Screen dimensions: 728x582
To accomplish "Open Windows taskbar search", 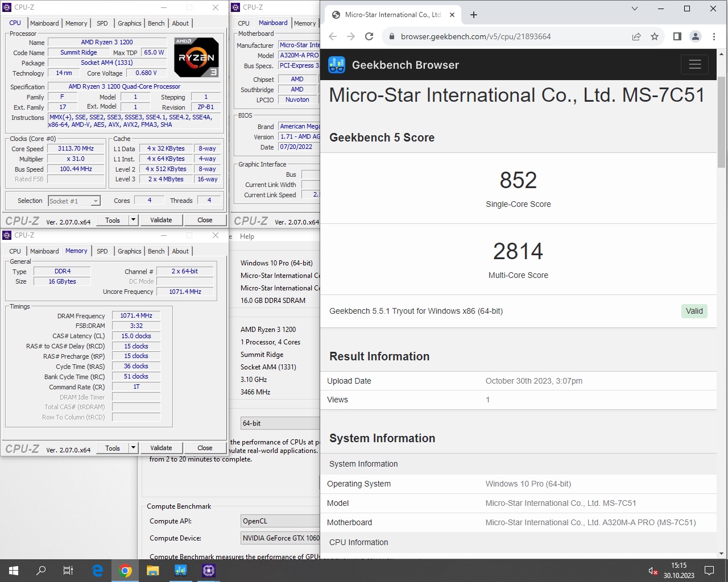I will click(x=41, y=571).
